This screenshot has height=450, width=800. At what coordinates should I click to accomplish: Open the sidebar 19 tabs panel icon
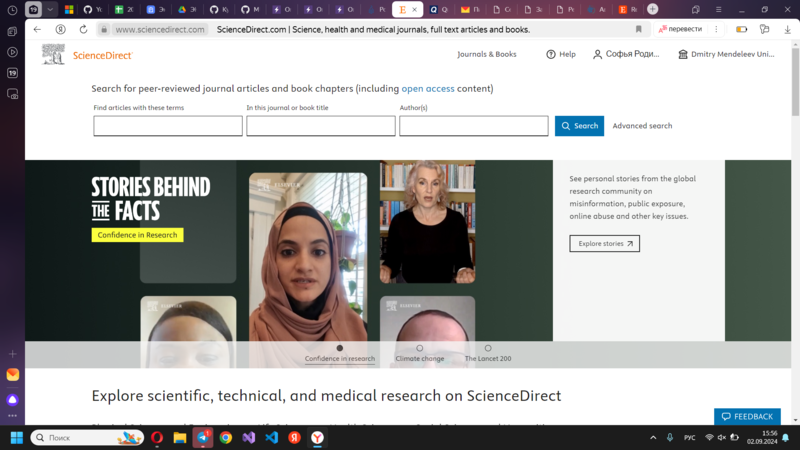pos(12,73)
